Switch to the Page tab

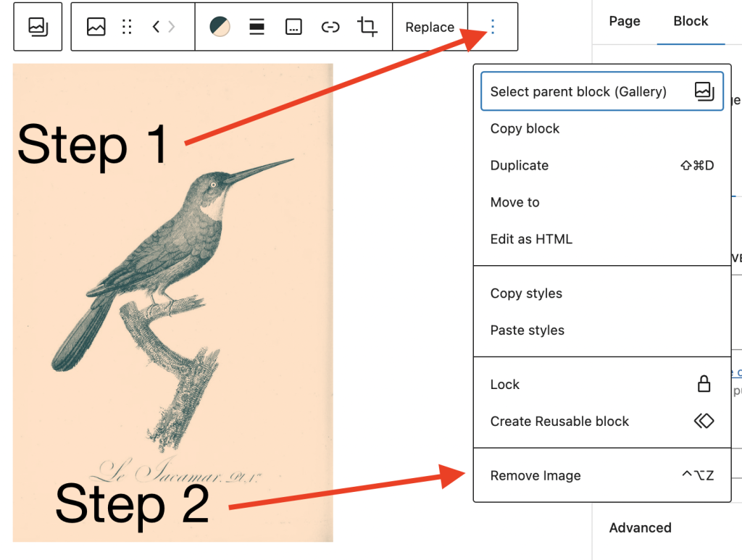[624, 21]
